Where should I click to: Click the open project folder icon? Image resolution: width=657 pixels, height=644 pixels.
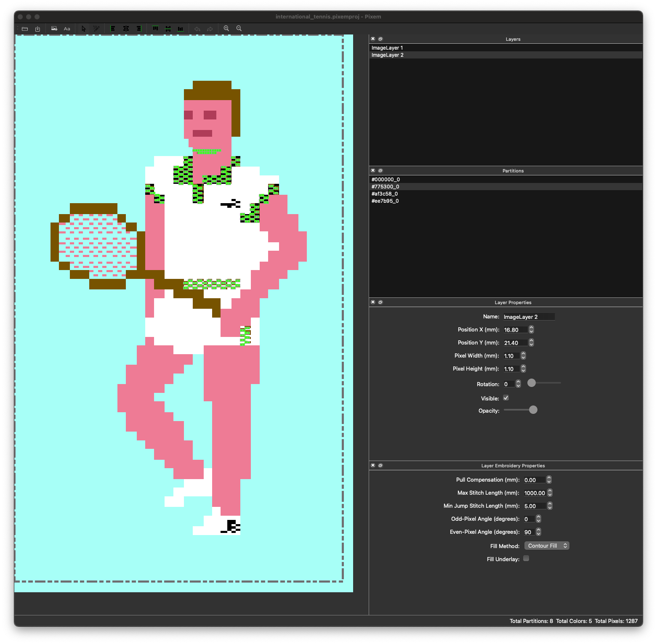point(25,29)
